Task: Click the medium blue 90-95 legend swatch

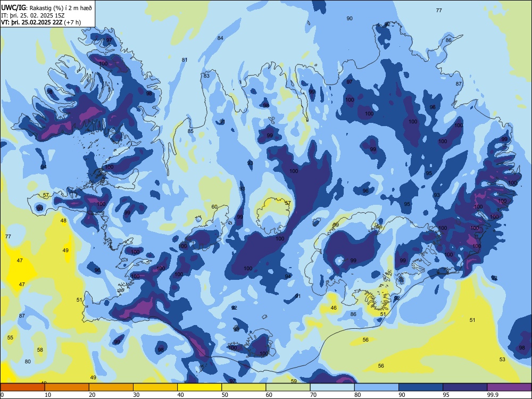Action: (421, 387)
